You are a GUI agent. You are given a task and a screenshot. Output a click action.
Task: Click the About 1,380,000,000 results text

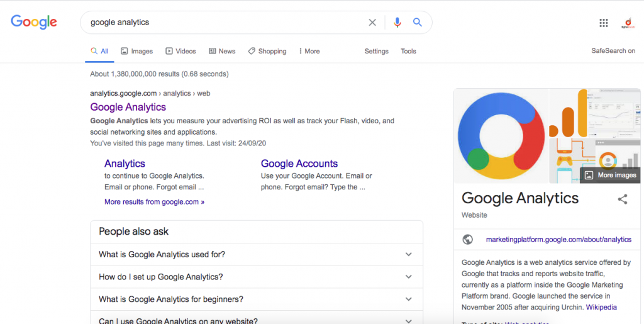tap(159, 74)
